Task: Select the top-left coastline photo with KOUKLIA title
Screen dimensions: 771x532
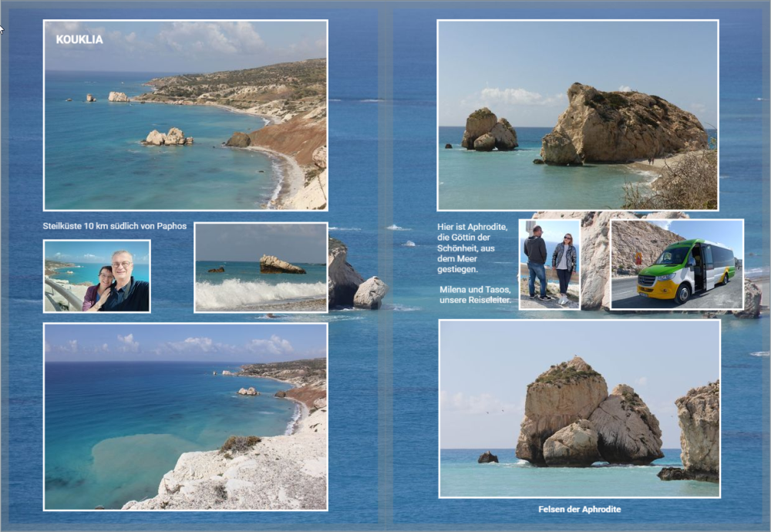Action: click(185, 115)
